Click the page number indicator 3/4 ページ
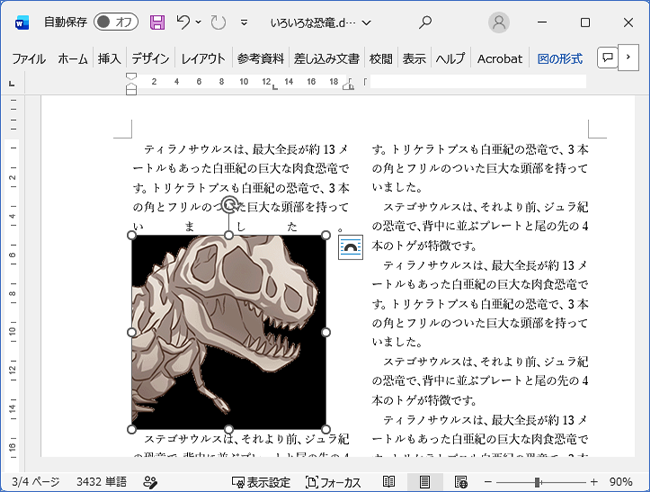The height and width of the screenshot is (492, 650). click(35, 482)
